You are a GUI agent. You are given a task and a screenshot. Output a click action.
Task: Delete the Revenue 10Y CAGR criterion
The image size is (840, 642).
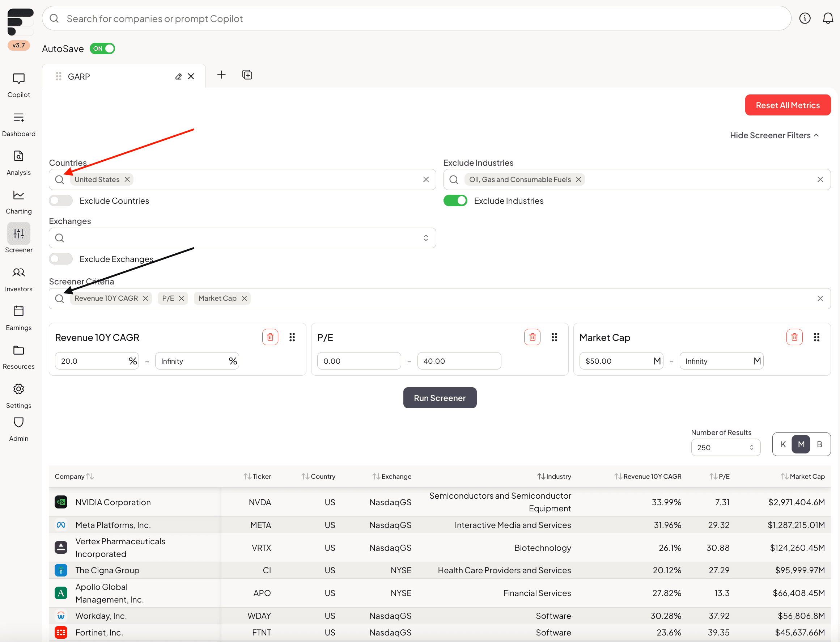pos(270,337)
